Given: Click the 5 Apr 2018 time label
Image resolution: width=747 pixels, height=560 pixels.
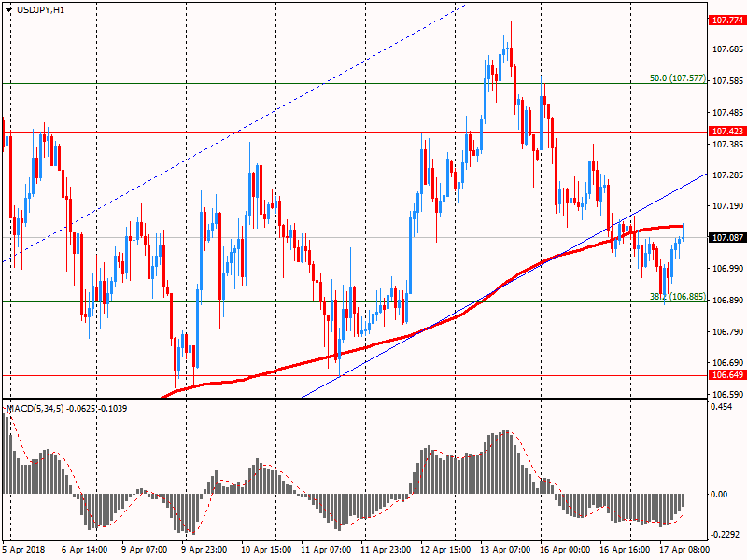Looking at the screenshot, I should (x=23, y=550).
